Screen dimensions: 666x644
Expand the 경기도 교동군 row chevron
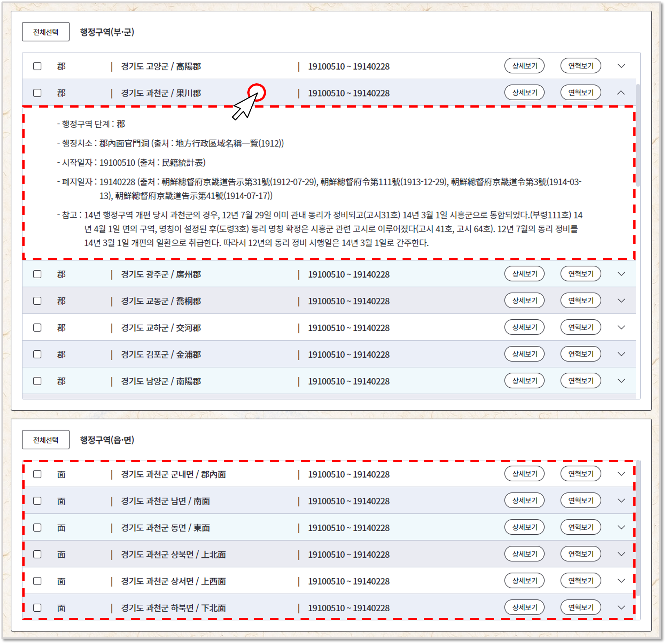621,301
